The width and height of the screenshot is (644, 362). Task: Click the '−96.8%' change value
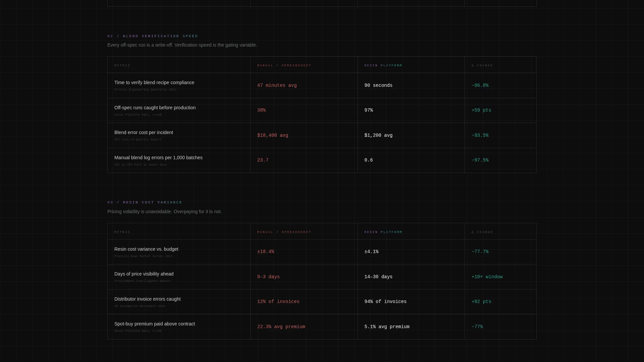pyautogui.click(x=480, y=85)
